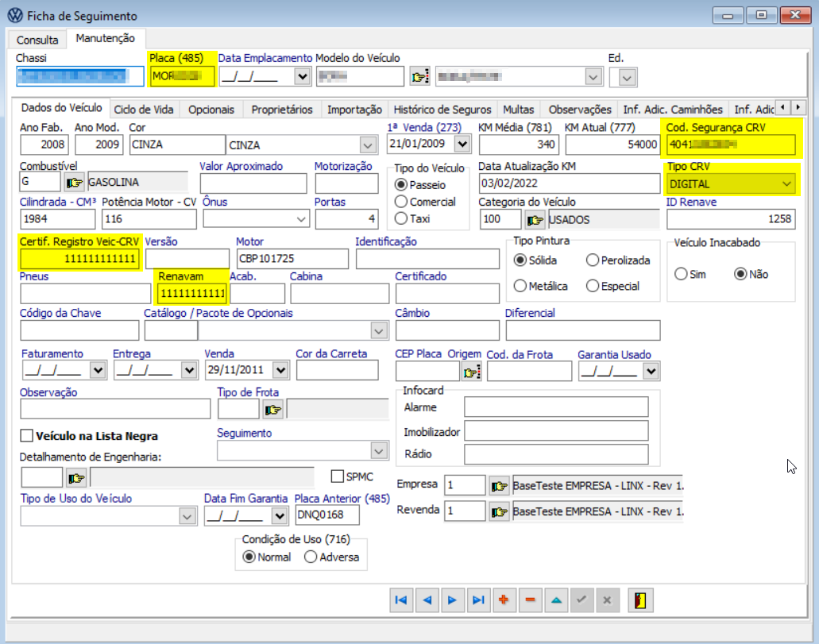Screen dimensions: 819x644
Task: Select Comercial vehicle type
Action: click(x=401, y=202)
